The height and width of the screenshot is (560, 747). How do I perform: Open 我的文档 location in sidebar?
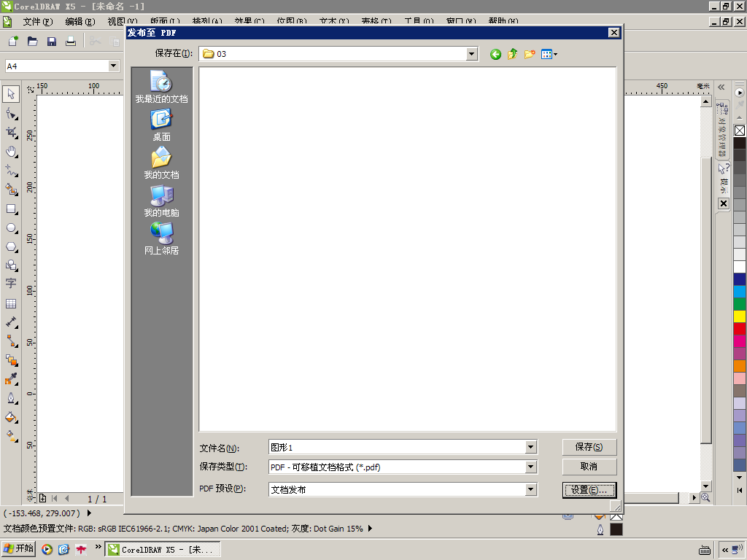tap(161, 163)
